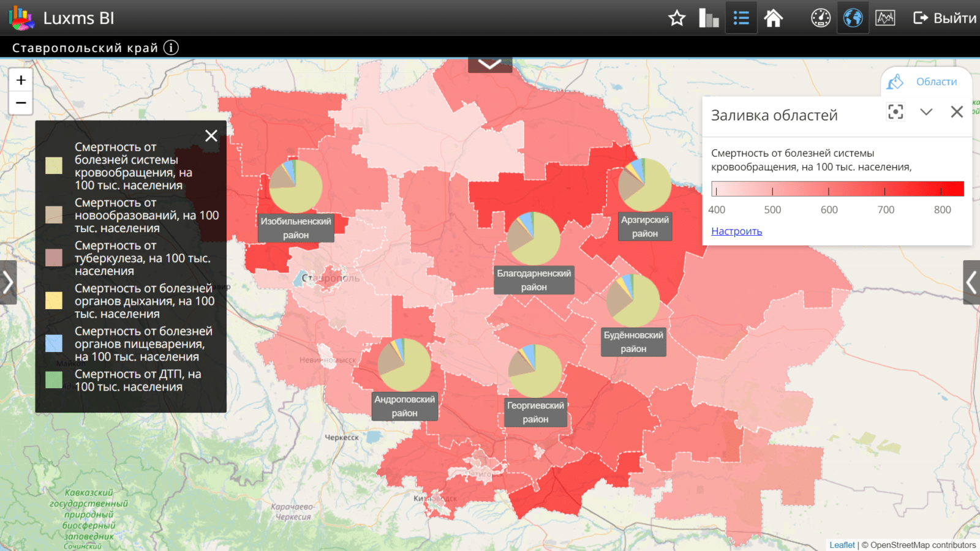Open the right side panel arrow

971,282
